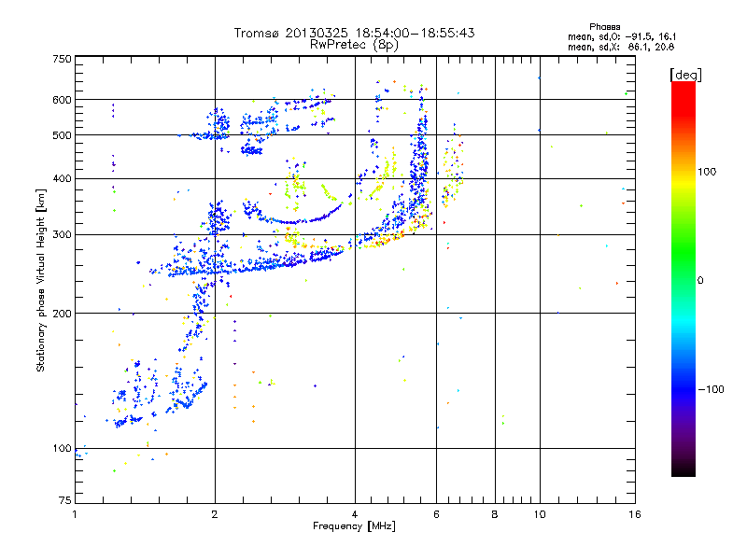Image resolution: width=747 pixels, height=560 pixels.
Task: Click the 'mean, sd,O: -91.5, 16.1' statistics line
Action: [622, 36]
